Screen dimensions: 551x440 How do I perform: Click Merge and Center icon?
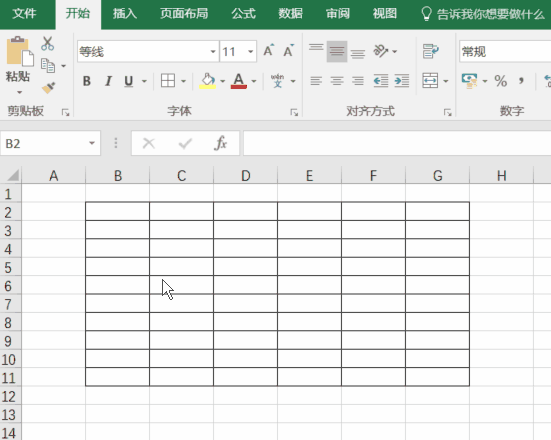(430, 81)
